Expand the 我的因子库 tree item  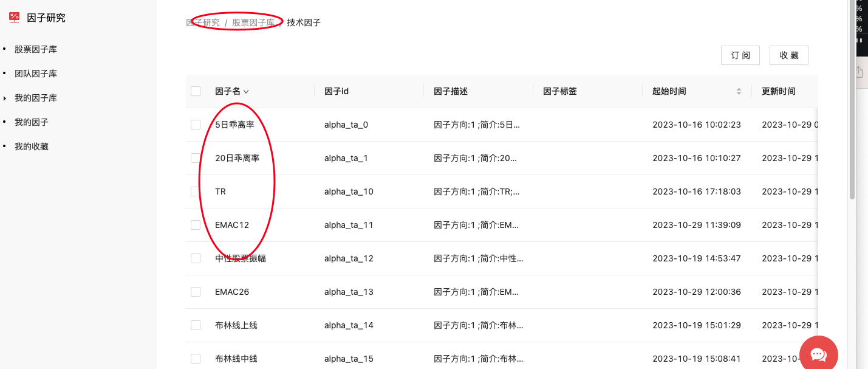point(5,98)
